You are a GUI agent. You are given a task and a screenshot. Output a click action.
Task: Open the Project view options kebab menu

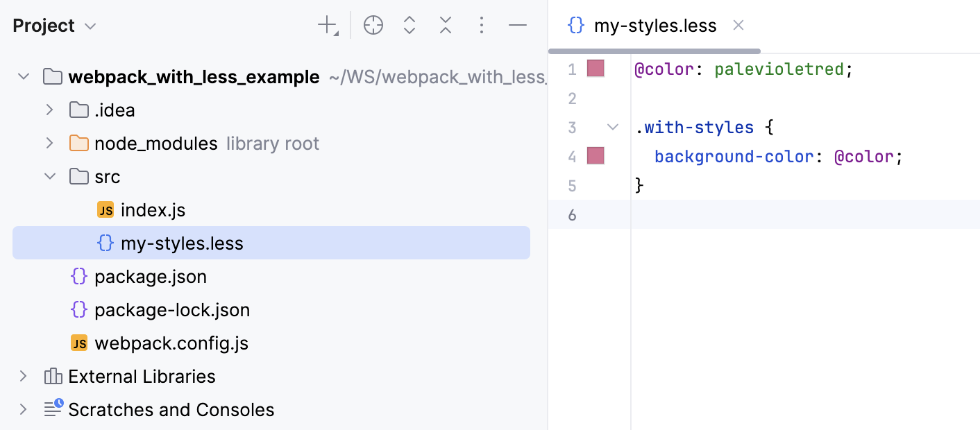click(x=481, y=25)
